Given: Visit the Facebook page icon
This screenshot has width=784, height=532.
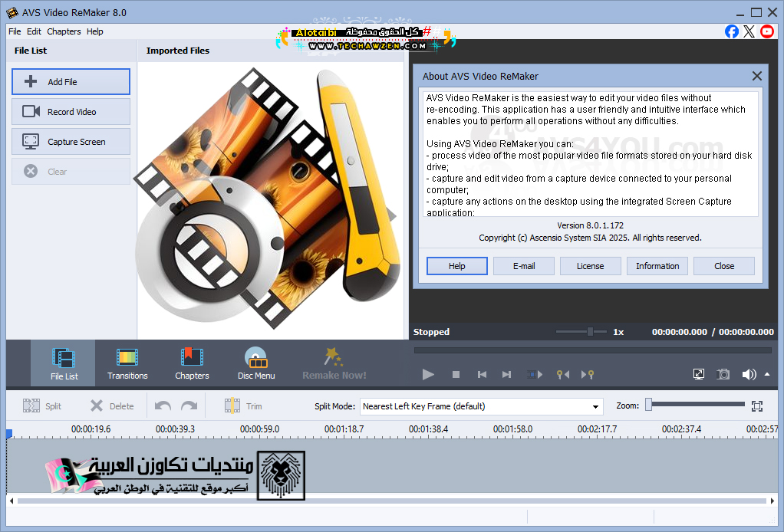Looking at the screenshot, I should [x=732, y=31].
